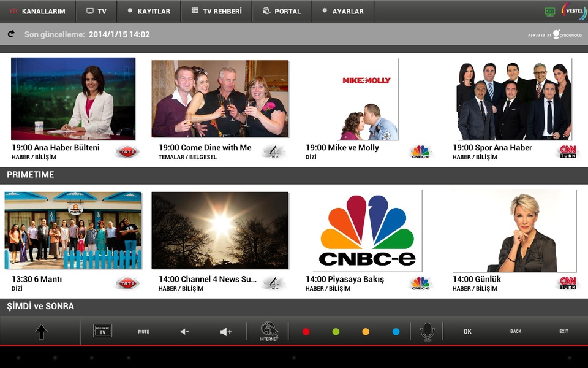Select the "19:00 Mike ve Molly" title
Screen dimensions: 588x368
tap(342, 148)
